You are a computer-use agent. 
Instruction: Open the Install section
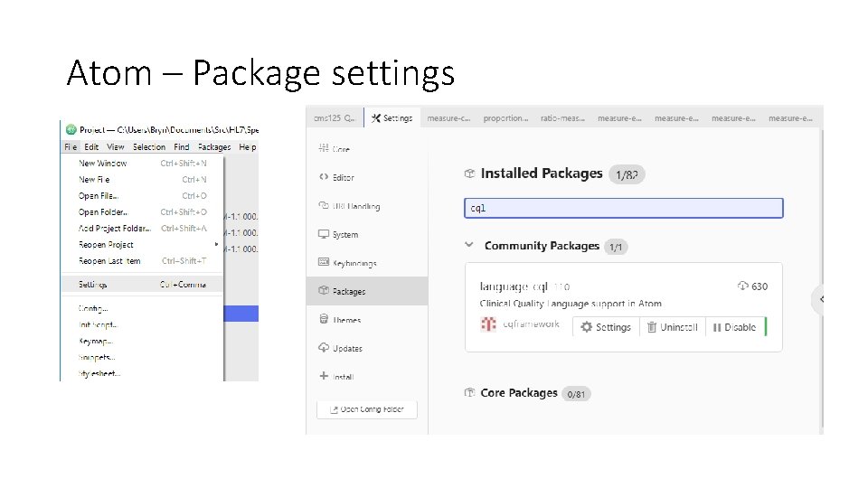pyautogui.click(x=367, y=376)
